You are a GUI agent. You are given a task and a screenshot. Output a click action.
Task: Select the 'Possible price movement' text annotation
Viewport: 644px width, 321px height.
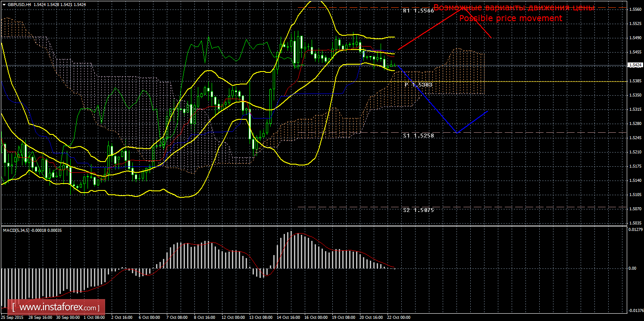[510, 18]
